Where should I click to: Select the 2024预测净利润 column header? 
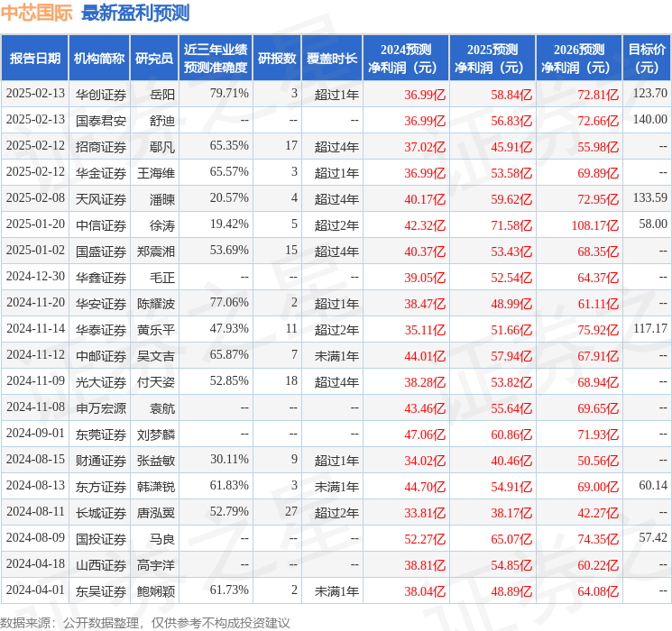tap(406, 58)
